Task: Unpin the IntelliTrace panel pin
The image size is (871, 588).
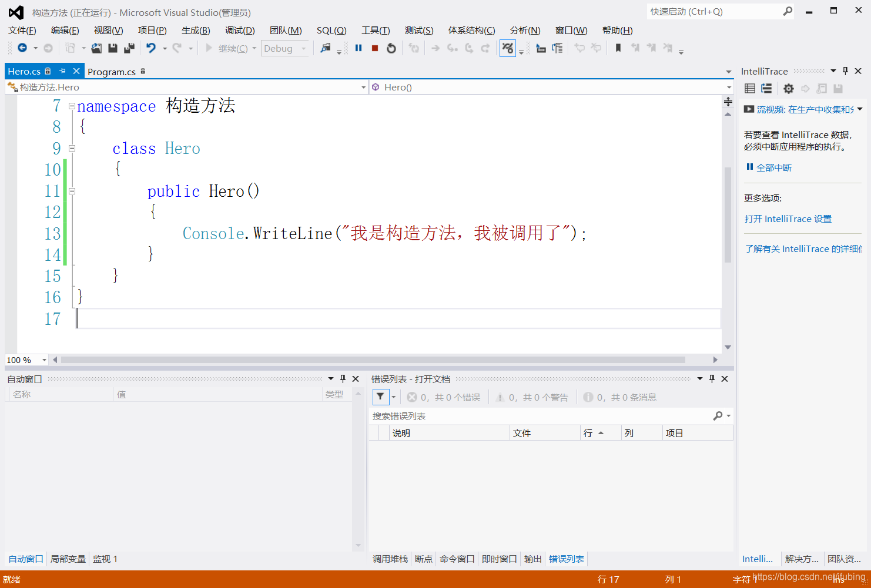Action: pyautogui.click(x=845, y=71)
